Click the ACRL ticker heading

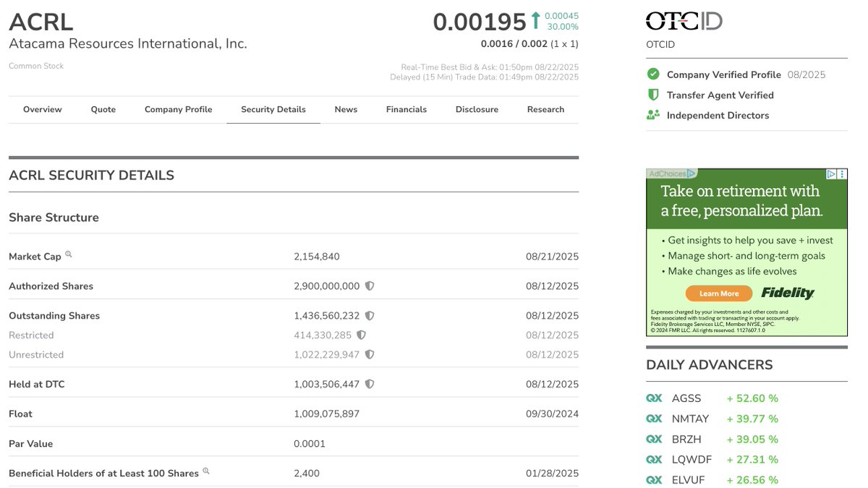tap(41, 22)
